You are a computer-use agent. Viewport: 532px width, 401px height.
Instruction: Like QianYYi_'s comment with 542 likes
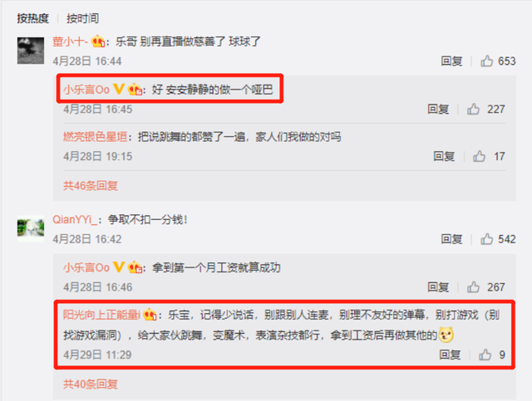486,239
